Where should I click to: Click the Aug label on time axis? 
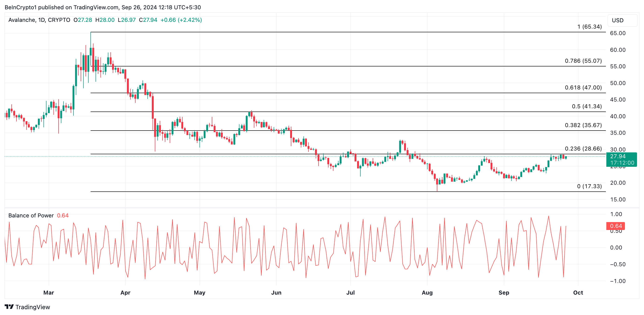click(x=427, y=292)
